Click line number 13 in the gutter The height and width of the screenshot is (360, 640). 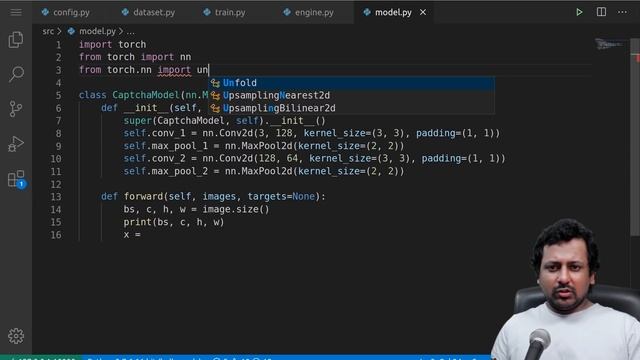coord(56,197)
